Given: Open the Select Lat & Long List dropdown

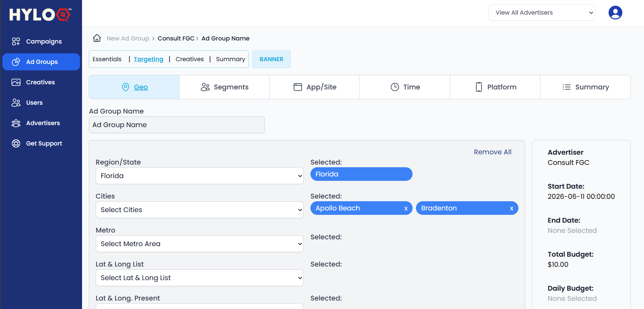Looking at the screenshot, I should pos(199,278).
